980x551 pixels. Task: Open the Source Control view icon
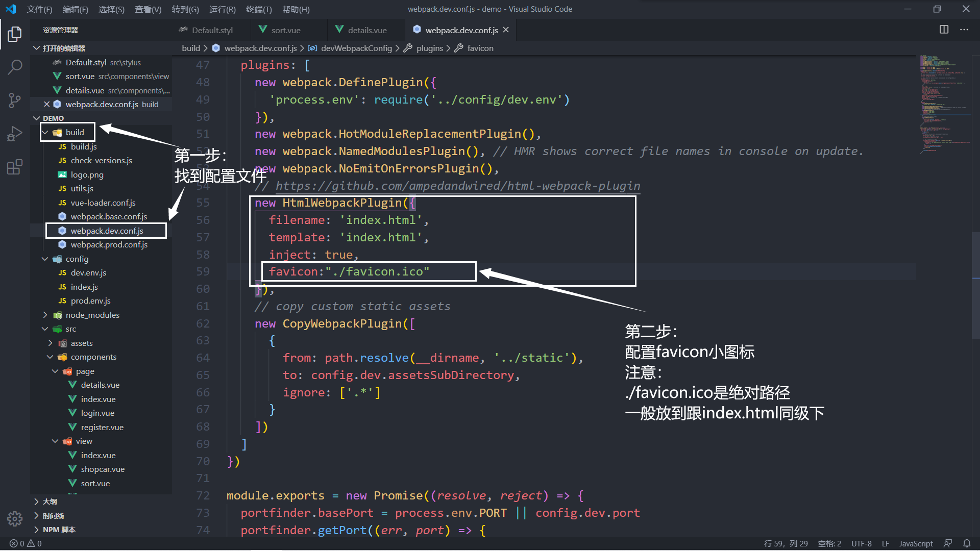tap(15, 100)
